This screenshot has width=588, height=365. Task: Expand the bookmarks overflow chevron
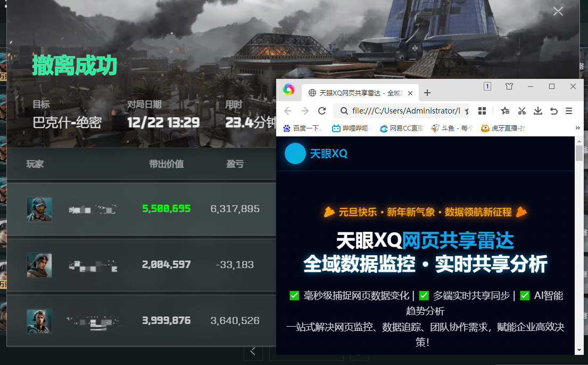tap(577, 128)
